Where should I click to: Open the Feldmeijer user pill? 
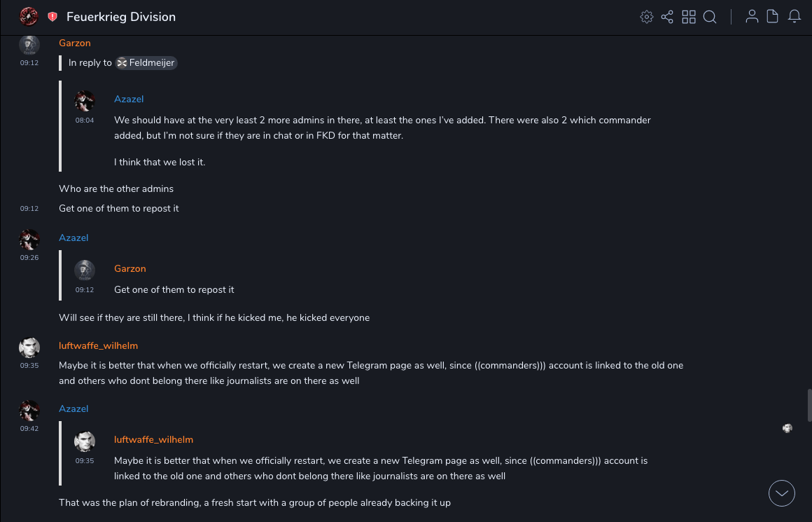click(x=146, y=63)
